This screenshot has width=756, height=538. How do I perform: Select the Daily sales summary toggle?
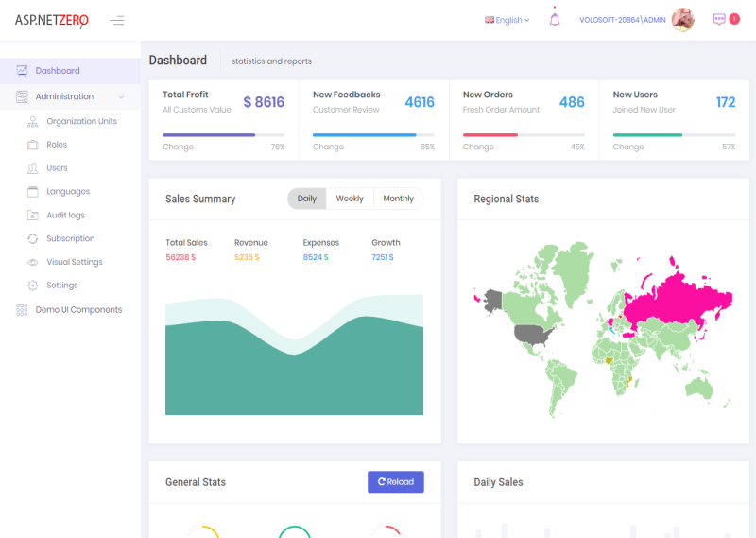click(307, 199)
